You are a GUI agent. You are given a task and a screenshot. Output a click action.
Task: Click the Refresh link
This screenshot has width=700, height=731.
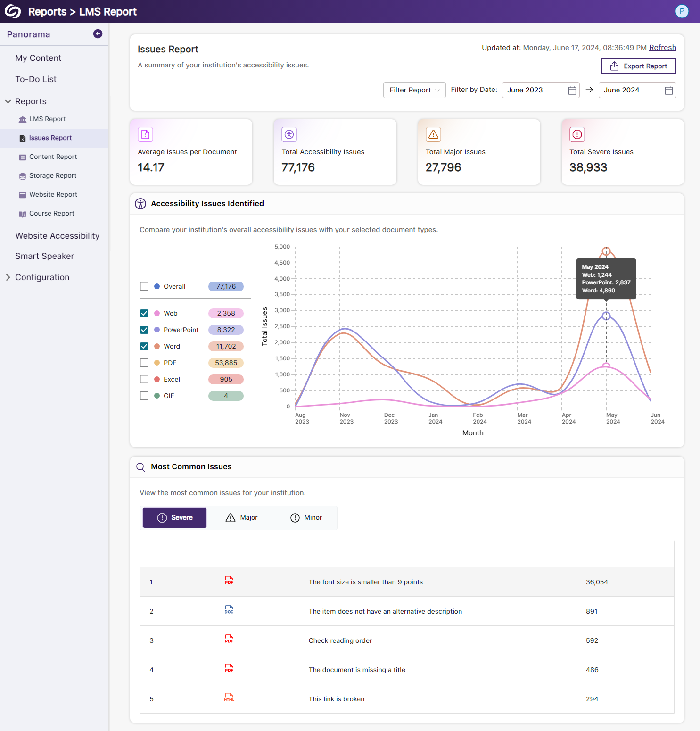tap(662, 48)
